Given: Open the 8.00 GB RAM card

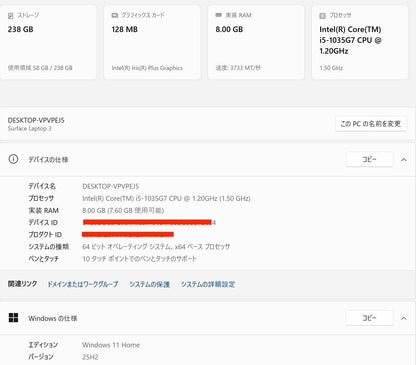Looking at the screenshot, I should point(256,42).
